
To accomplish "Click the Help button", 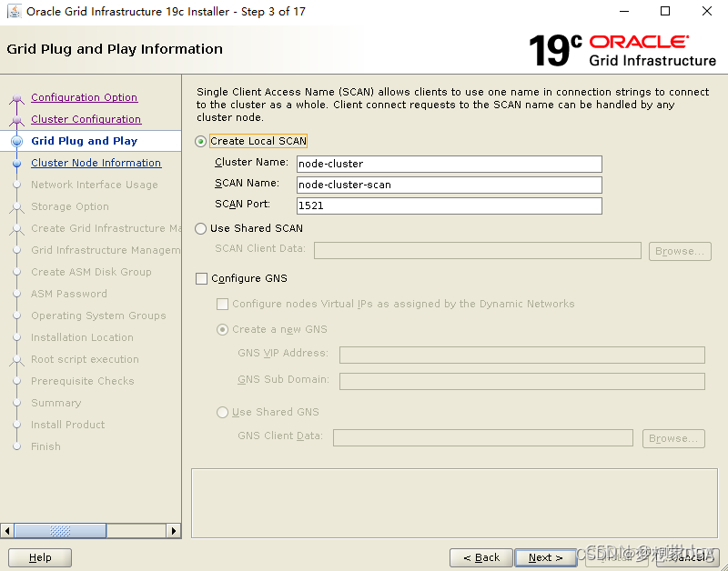I will 40,557.
